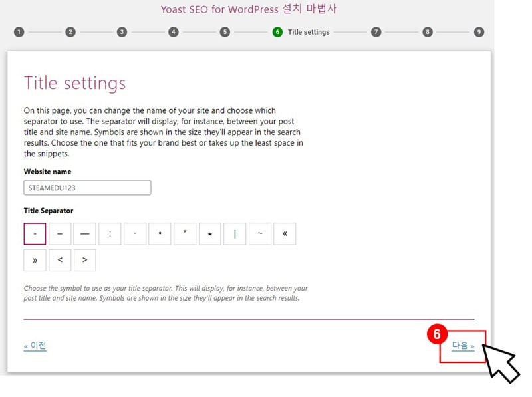The width and height of the screenshot is (532, 397).
Task: Open wizard step 4
Action: [x=174, y=32]
